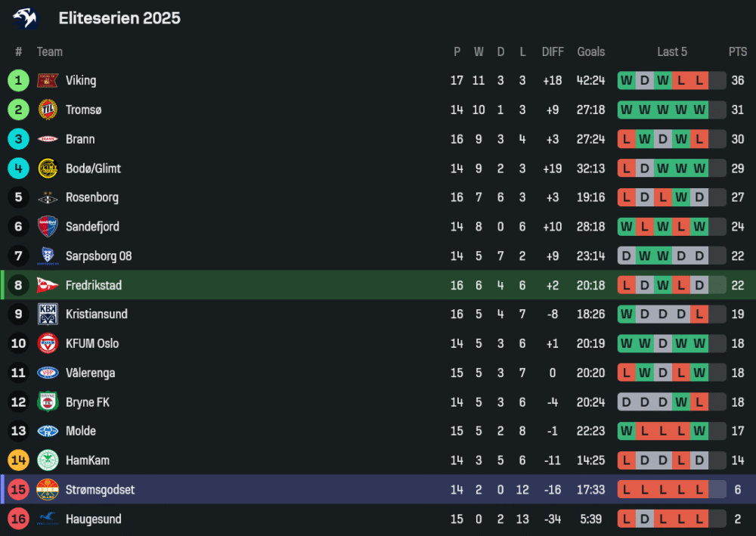This screenshot has height=536, width=756.
Task: Click the Fredrikstad club crest
Action: (x=48, y=285)
